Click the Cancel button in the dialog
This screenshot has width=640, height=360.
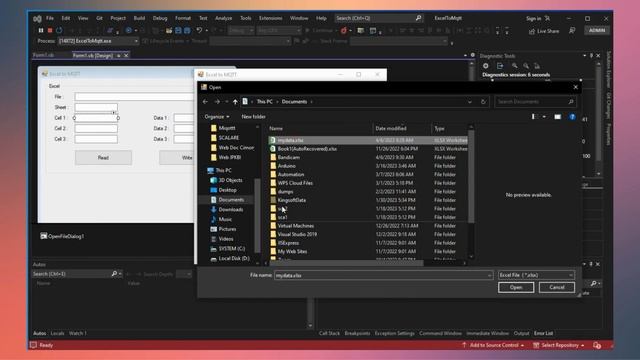pos(557,287)
